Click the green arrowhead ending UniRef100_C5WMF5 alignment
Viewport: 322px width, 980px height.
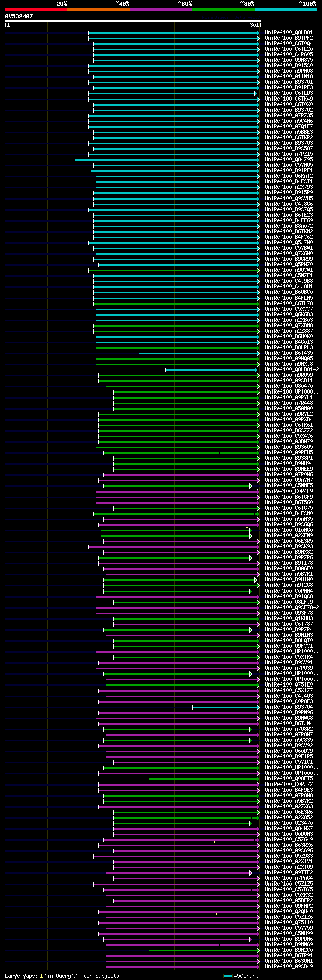(x=250, y=486)
